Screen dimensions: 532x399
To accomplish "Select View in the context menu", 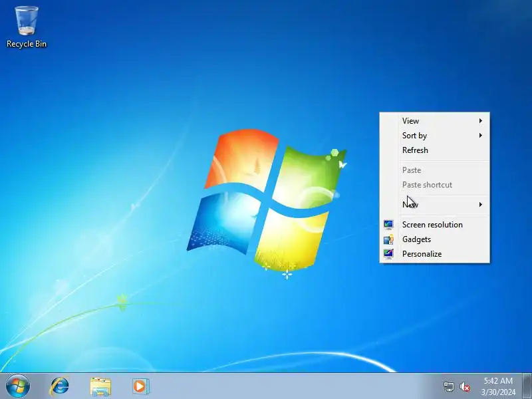I will click(435, 121).
